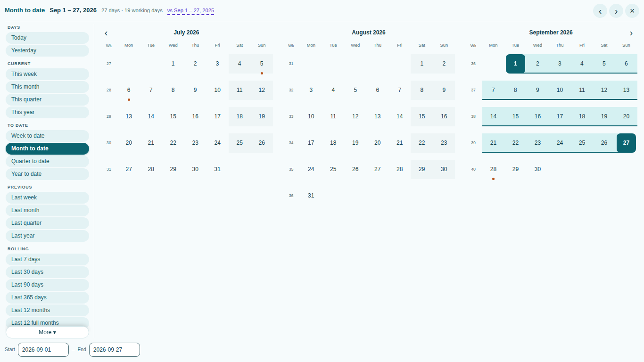
Task: Apply the Last 12 months rolling range
Action: point(47,310)
